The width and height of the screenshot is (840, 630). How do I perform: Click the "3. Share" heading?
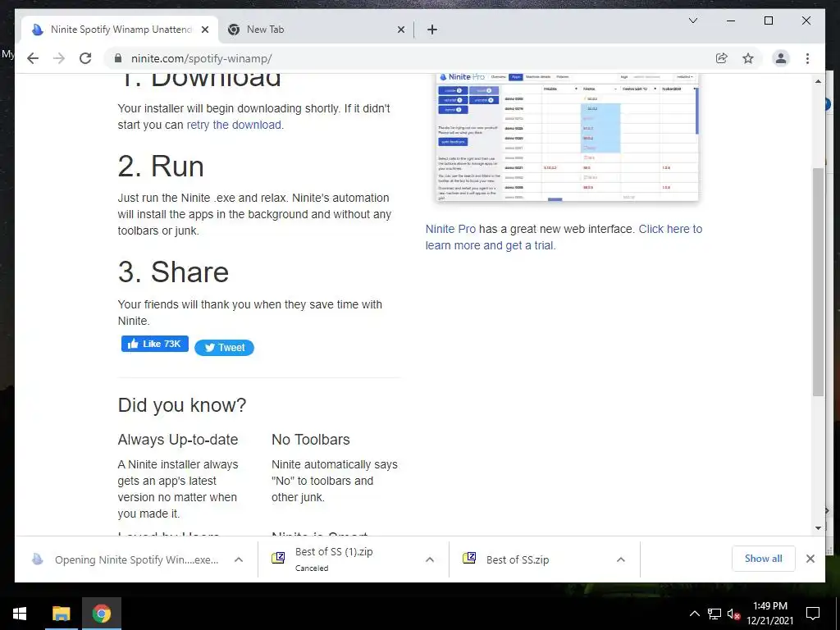(x=173, y=272)
